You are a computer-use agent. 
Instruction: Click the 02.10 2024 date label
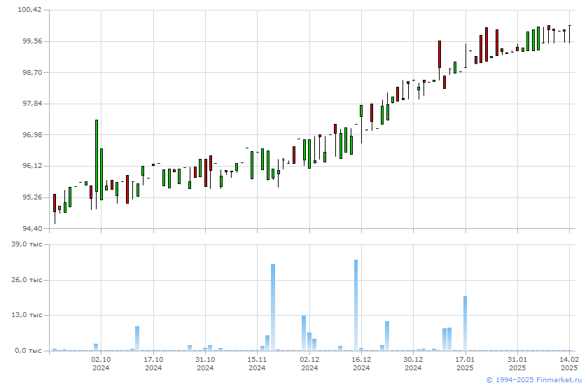click(101, 363)
